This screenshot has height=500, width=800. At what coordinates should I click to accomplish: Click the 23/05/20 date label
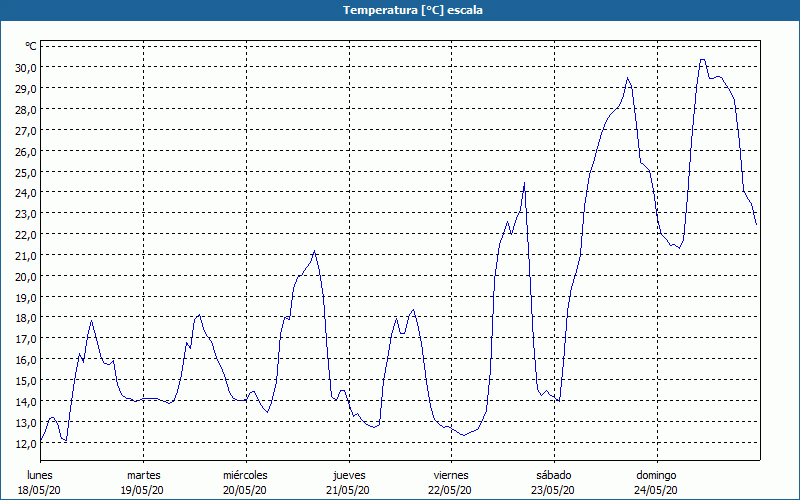click(x=553, y=490)
